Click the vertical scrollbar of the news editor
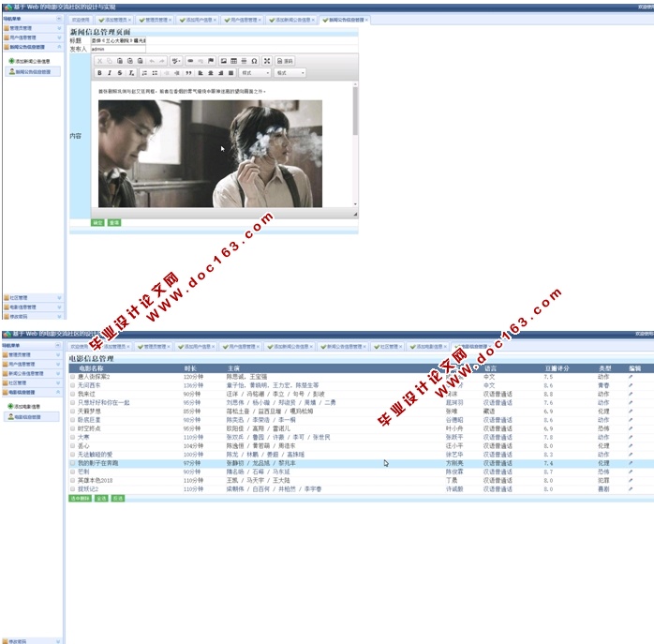 [x=355, y=144]
